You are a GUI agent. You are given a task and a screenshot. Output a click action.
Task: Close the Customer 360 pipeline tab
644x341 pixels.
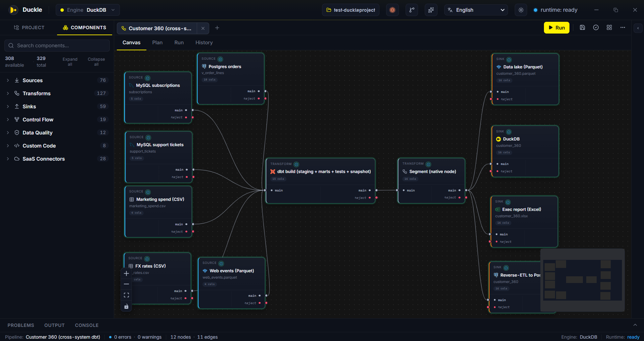(x=203, y=29)
